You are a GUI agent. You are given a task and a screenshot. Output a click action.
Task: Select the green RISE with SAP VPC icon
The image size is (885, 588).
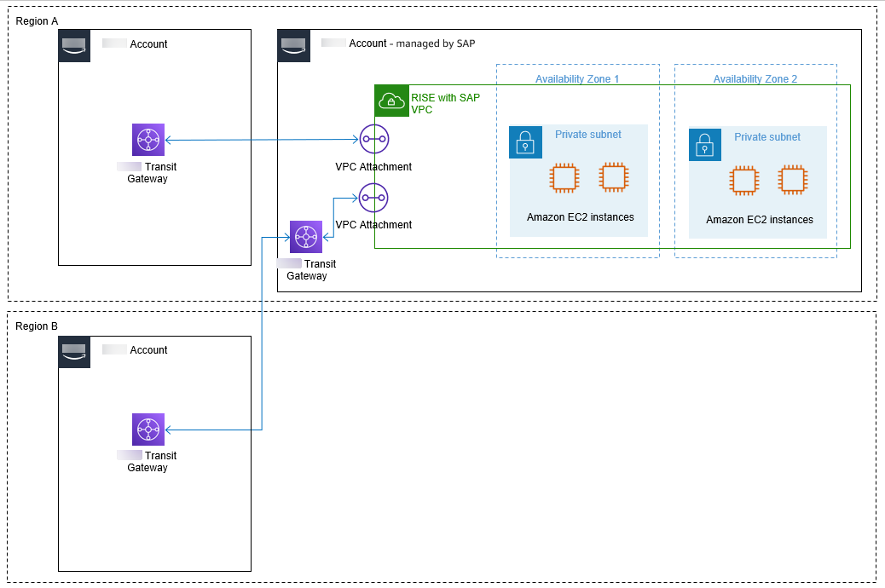[391, 101]
